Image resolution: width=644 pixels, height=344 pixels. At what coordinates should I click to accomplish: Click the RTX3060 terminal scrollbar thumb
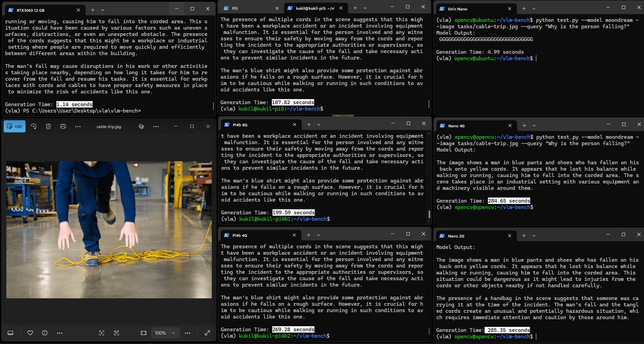(x=213, y=106)
